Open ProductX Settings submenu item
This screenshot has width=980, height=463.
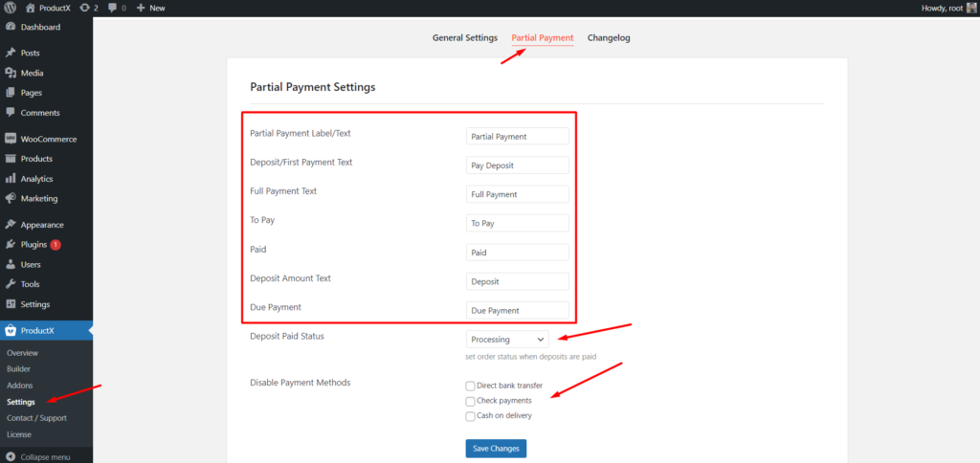point(21,402)
